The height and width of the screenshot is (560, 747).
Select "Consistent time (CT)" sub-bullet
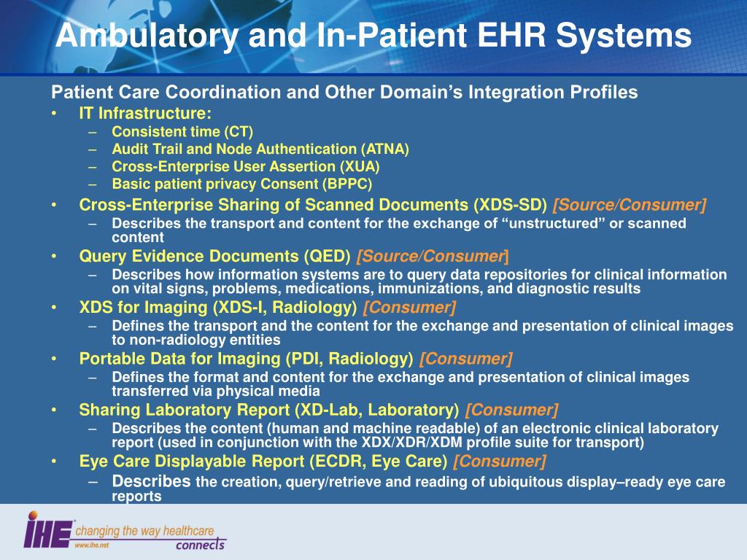click(182, 132)
